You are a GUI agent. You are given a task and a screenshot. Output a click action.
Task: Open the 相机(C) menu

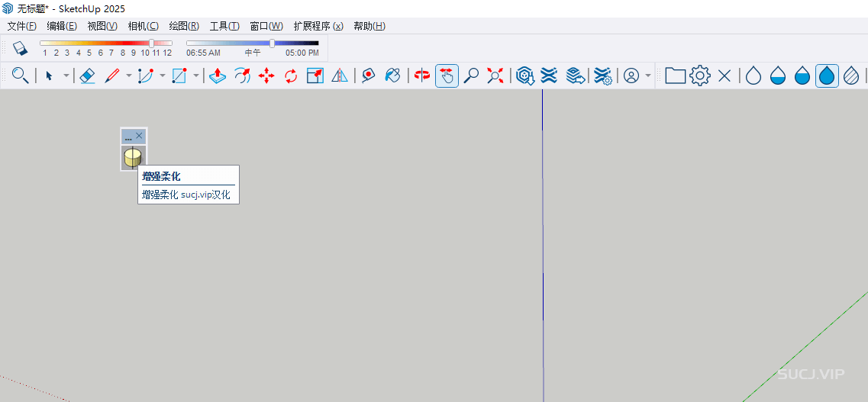(143, 26)
